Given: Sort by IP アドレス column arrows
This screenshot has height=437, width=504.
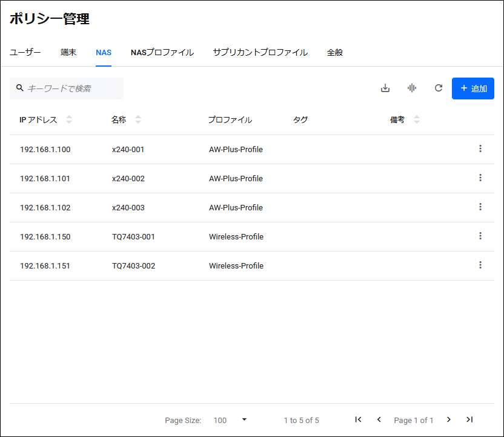Looking at the screenshot, I should pyautogui.click(x=69, y=119).
